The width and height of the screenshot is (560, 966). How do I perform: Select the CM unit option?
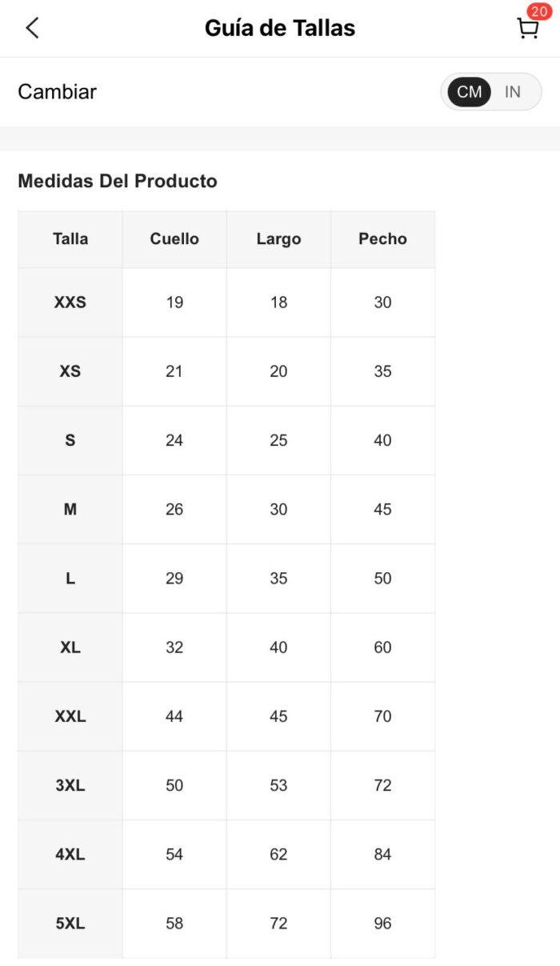click(x=470, y=92)
